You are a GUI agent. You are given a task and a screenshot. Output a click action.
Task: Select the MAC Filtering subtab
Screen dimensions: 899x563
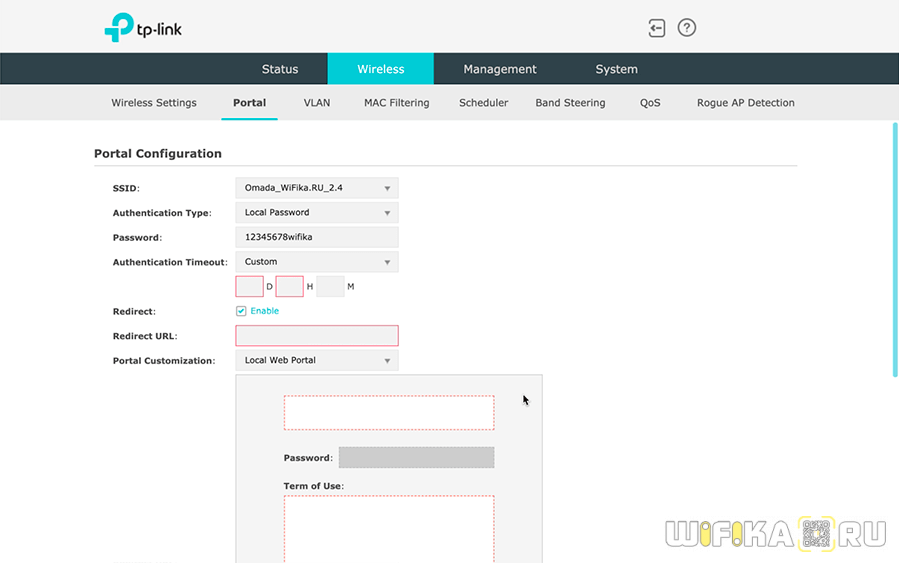[x=396, y=103]
